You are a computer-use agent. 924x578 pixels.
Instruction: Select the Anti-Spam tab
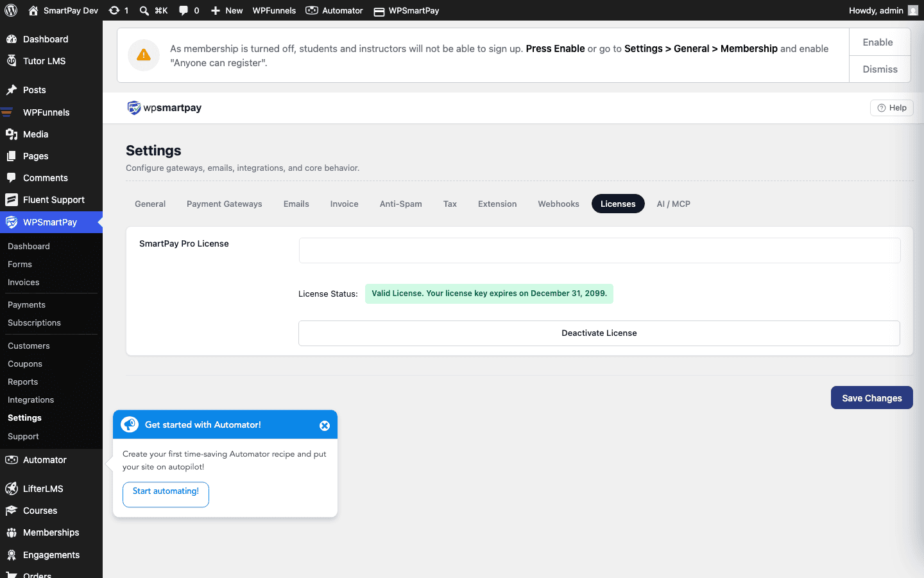[x=401, y=204]
